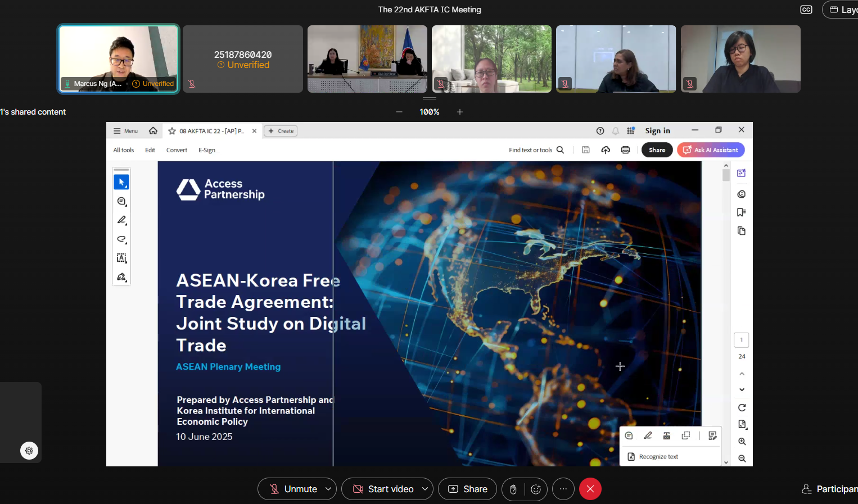Click the rightmost note-edit icon in floating toolbar

point(712,435)
